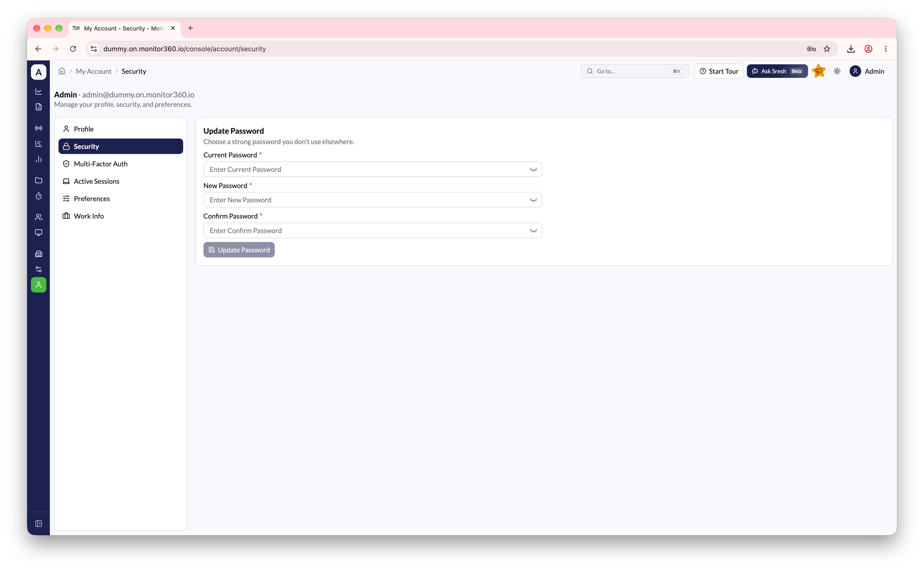Select Profile in account menu

[x=121, y=129]
